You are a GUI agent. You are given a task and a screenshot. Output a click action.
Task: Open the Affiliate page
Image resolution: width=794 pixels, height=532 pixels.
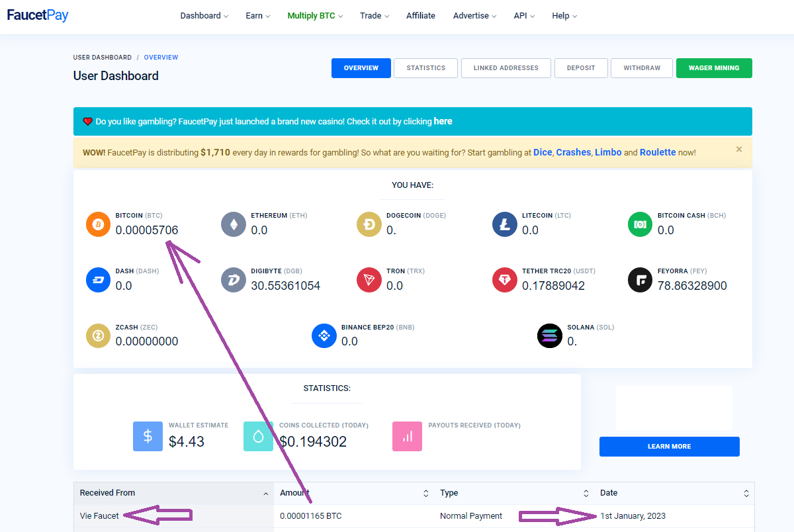(x=421, y=16)
